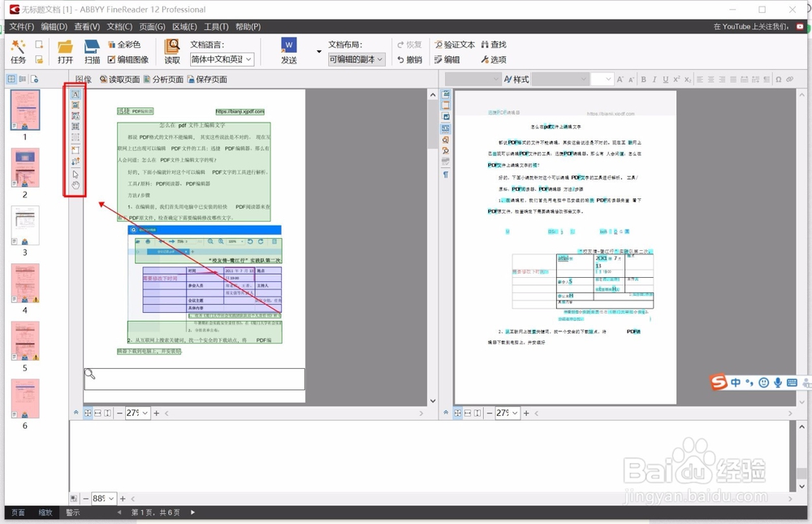Viewport: 812px width, 524px height.
Task: Toggle Underline formatting
Action: click(666, 80)
